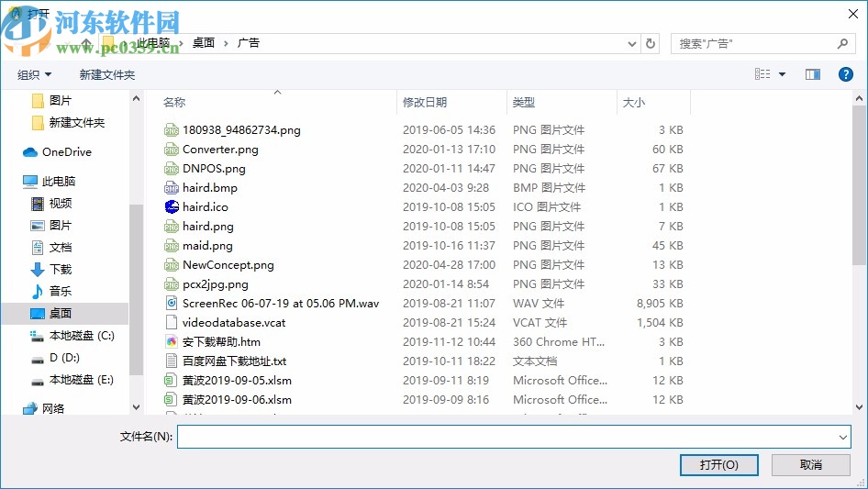
Task: Select 网络 in navigation pane
Action: [x=53, y=408]
